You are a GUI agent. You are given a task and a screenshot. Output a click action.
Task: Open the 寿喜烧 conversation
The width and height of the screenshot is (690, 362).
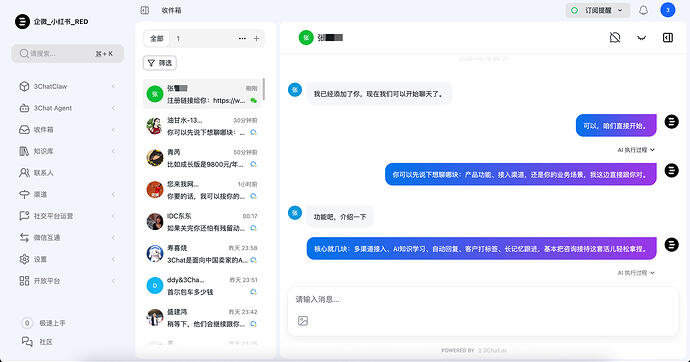[x=202, y=254]
